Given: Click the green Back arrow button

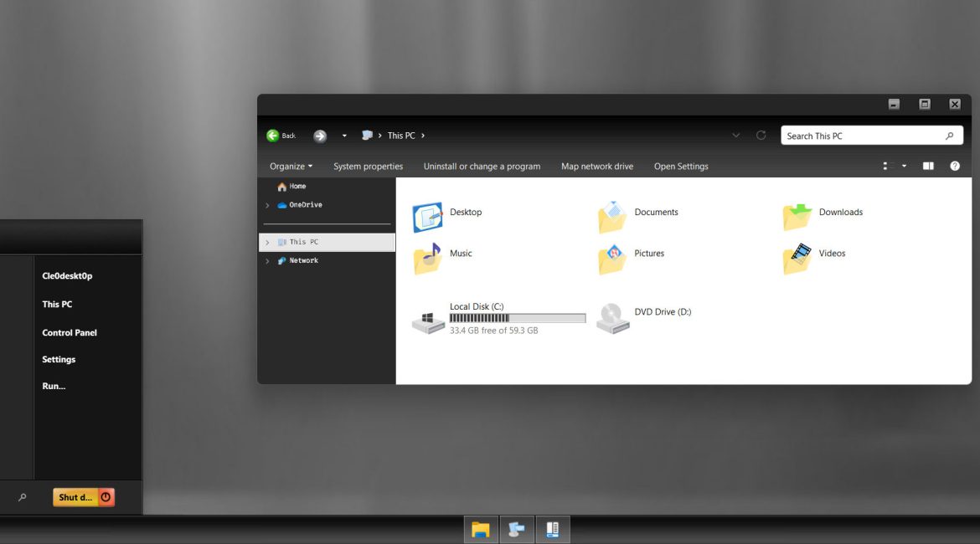Looking at the screenshot, I should coord(273,136).
